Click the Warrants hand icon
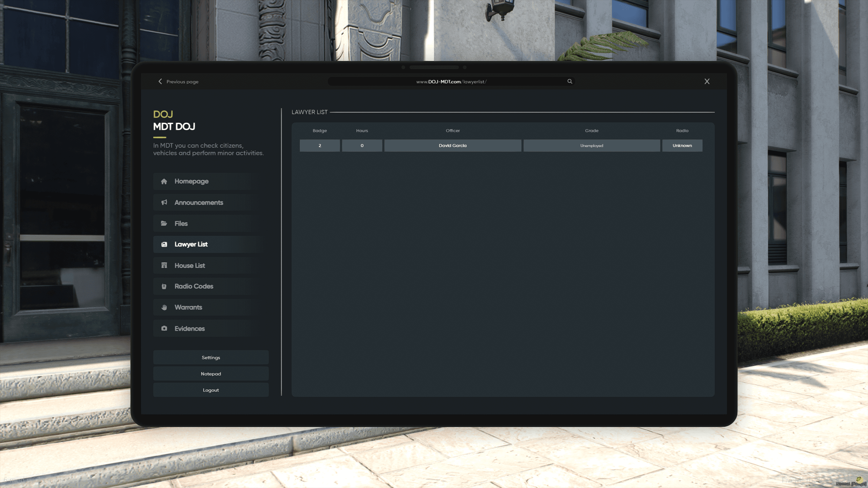The width and height of the screenshot is (868, 488). 164,307
